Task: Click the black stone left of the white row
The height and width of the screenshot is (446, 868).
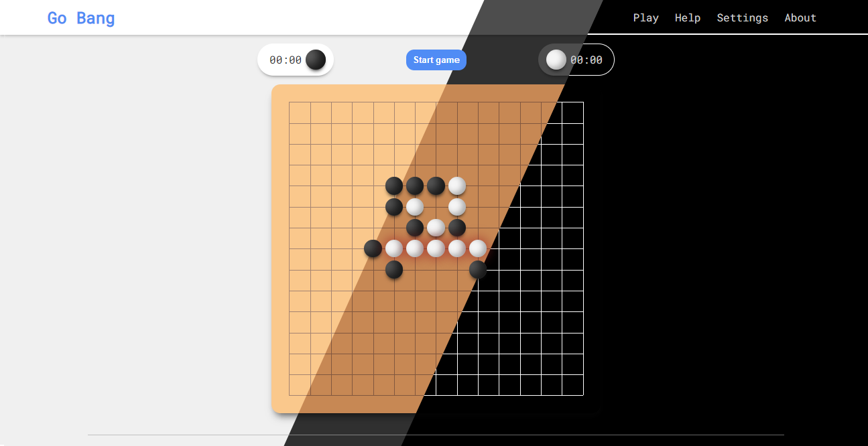Action: coord(373,248)
